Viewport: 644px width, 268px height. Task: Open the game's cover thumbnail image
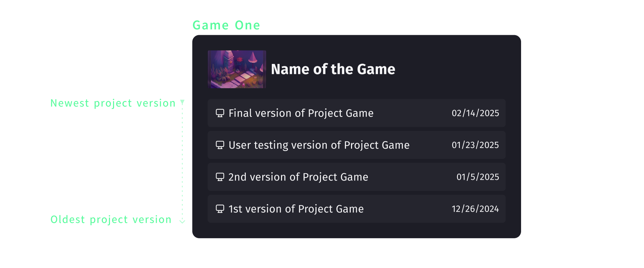237,69
